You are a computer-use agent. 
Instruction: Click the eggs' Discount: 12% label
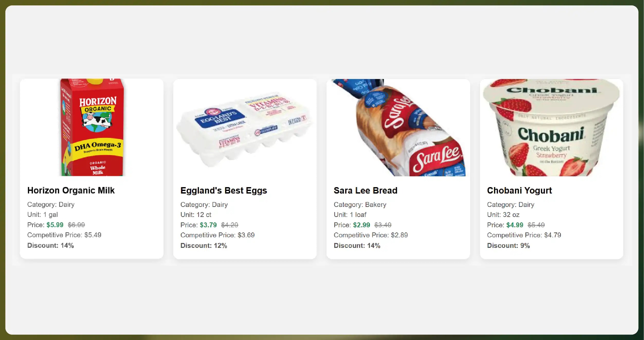point(204,246)
